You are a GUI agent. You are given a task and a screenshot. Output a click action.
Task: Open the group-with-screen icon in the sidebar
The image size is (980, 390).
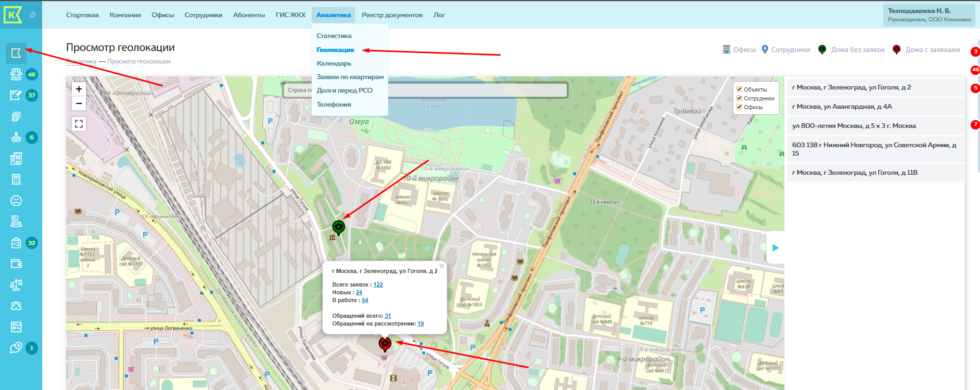tap(16, 222)
